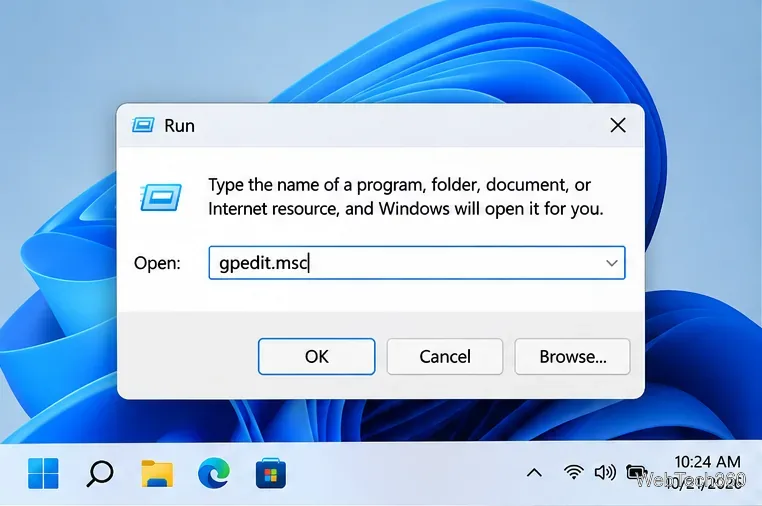
Task: Open the Windows Start menu
Action: coord(43,473)
